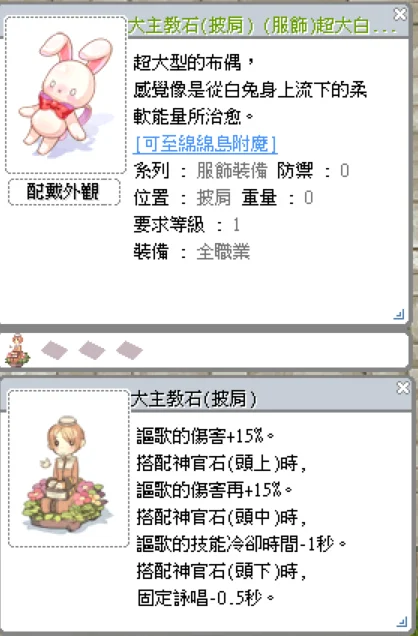Click the archbishop stone card icon in slot bar
The height and width of the screenshot is (636, 418).
pos(17,351)
